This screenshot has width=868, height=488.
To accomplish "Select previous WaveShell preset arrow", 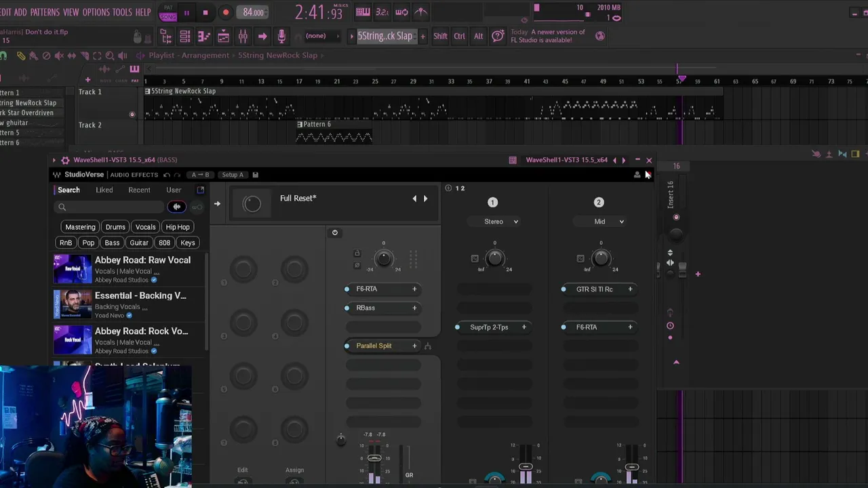I will [614, 160].
